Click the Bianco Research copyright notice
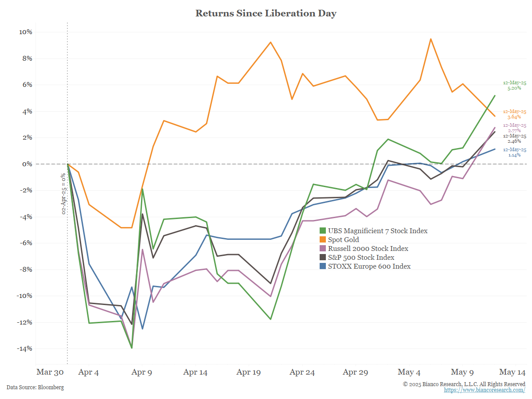Screen dimensions: 532x399 (464, 384)
